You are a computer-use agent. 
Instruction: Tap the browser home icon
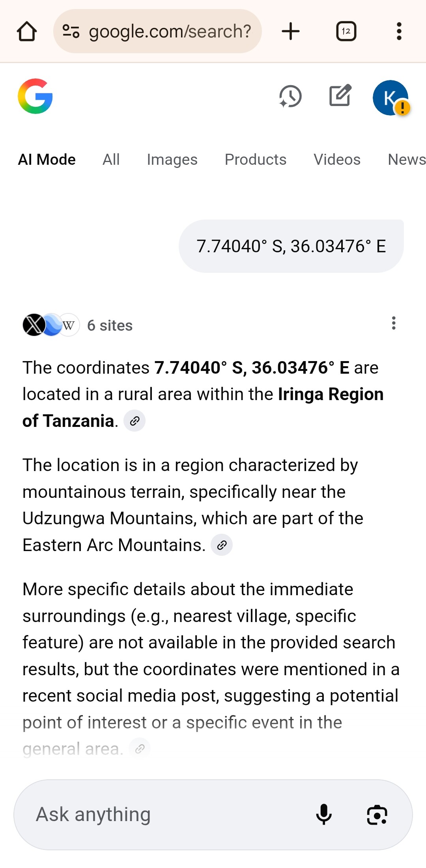pyautogui.click(x=27, y=32)
